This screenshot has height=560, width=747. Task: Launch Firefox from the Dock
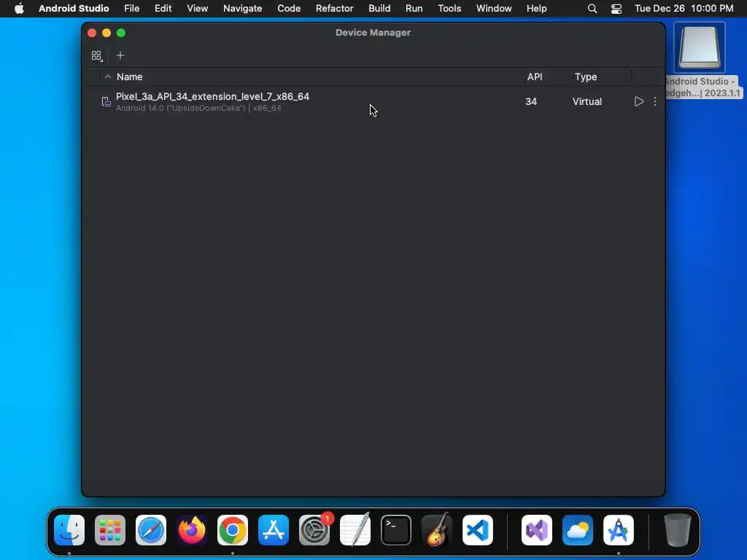click(x=192, y=530)
